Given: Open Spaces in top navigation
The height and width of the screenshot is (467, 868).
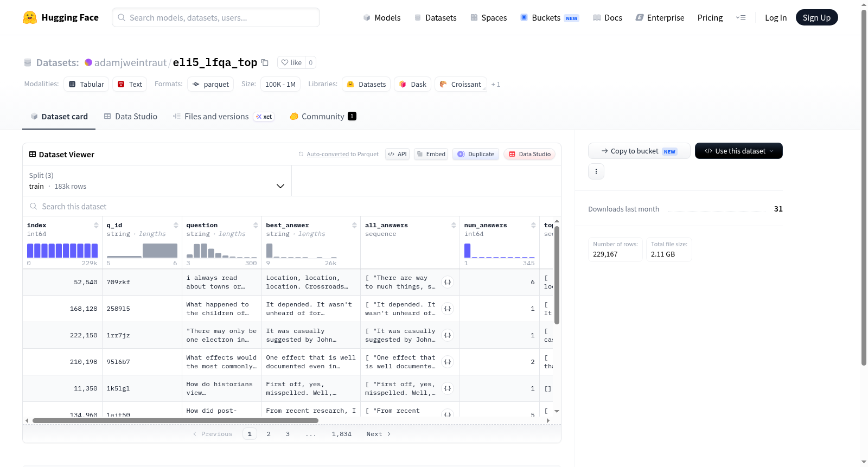Looking at the screenshot, I should point(488,17).
